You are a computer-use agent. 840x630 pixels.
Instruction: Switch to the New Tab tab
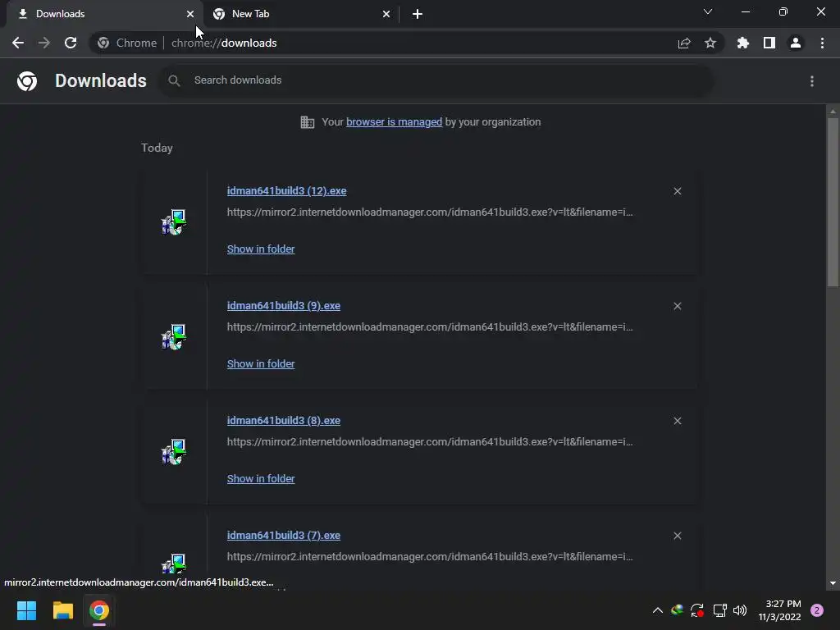click(x=302, y=14)
